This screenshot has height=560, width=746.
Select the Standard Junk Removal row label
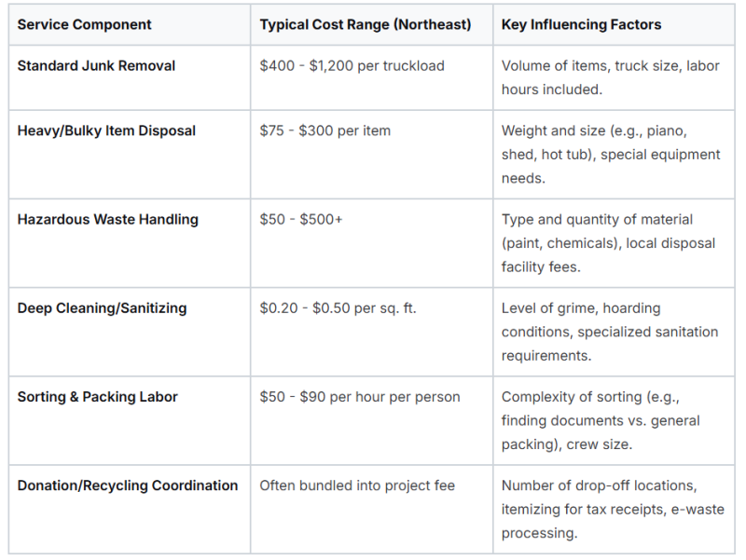[96, 65]
